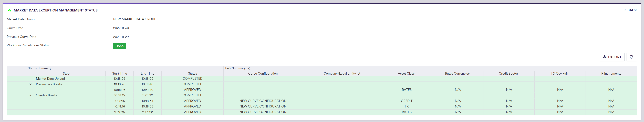
Task: Click the Curve Configuration column header
Action: [x=263, y=73]
